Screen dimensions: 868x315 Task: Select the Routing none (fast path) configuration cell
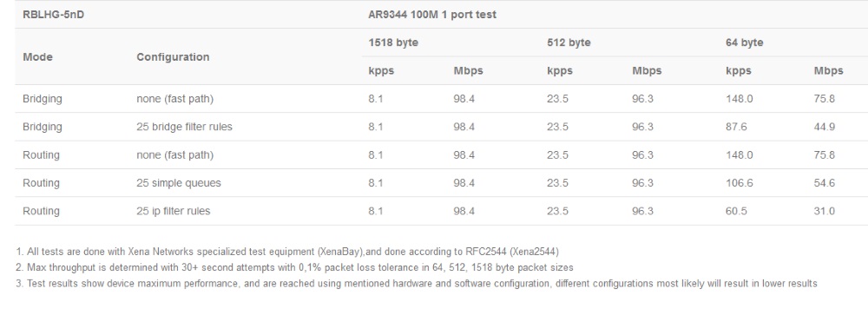(x=175, y=155)
